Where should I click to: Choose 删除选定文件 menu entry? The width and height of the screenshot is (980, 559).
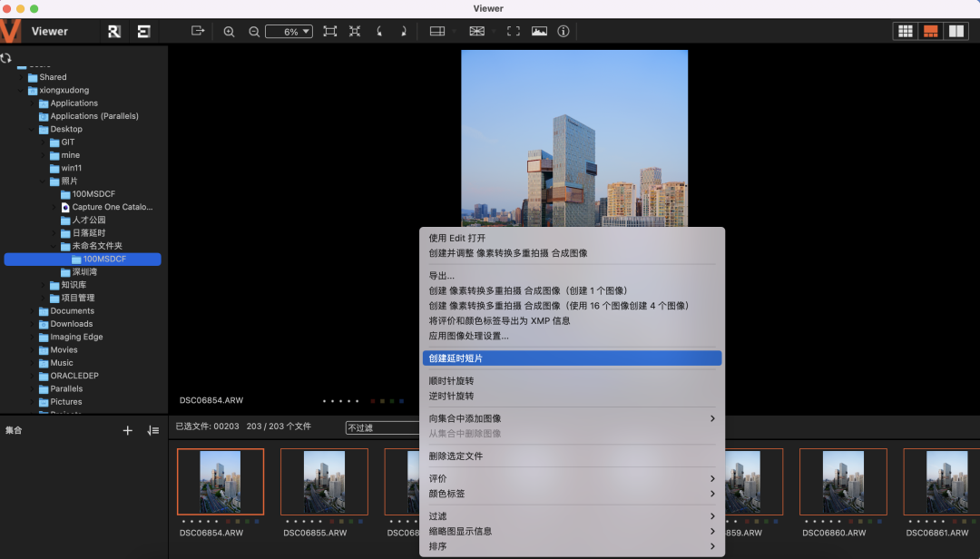572,456
